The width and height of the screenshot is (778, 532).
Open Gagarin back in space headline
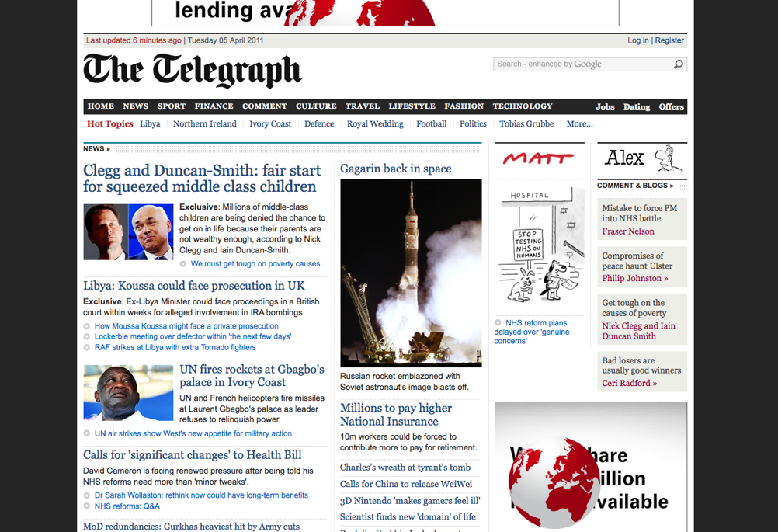click(x=396, y=169)
